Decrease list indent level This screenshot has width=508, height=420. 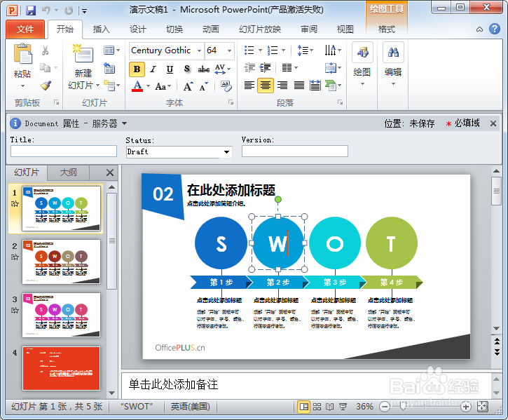click(x=249, y=67)
